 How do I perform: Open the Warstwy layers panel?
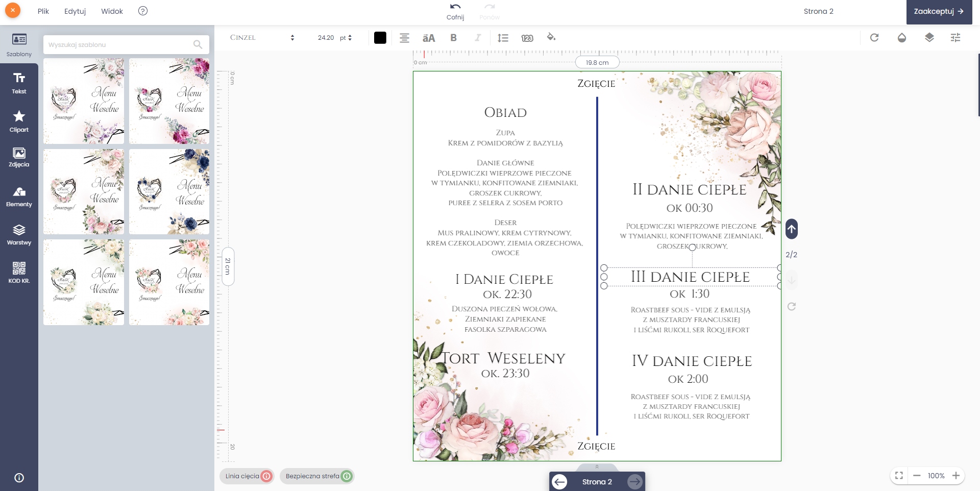[x=19, y=235]
